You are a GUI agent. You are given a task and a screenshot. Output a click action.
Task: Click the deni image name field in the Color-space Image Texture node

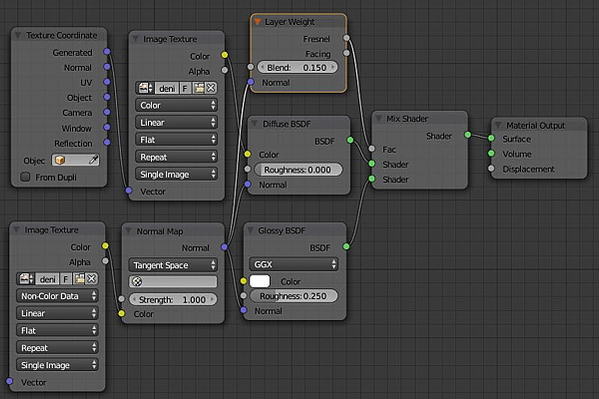167,88
